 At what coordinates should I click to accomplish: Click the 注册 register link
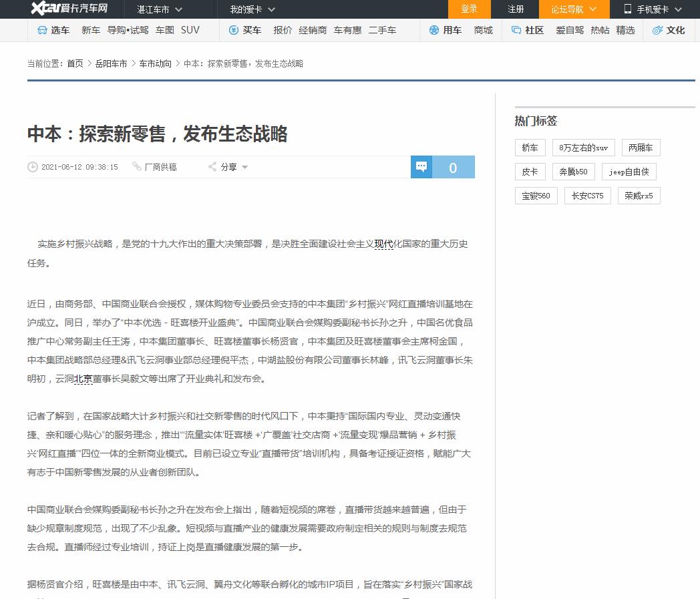[516, 9]
